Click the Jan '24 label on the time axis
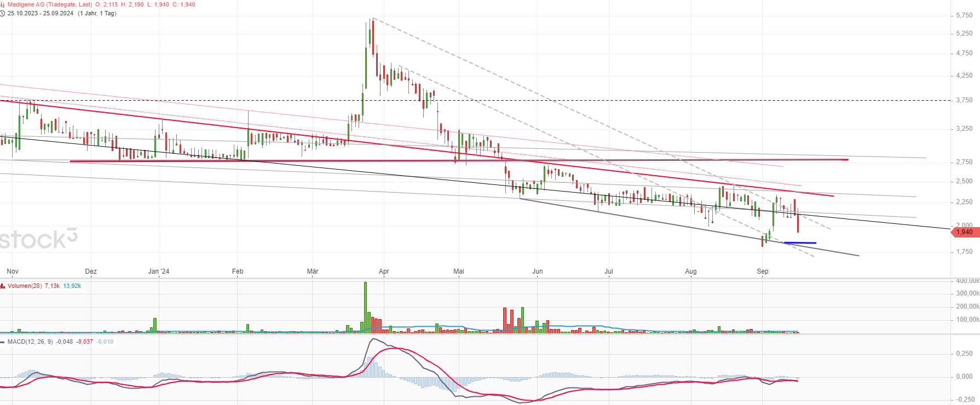The image size is (980, 405). (159, 271)
